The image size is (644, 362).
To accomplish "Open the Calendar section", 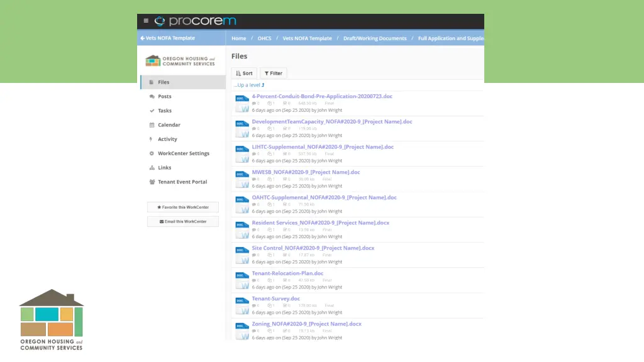I will pyautogui.click(x=169, y=125).
